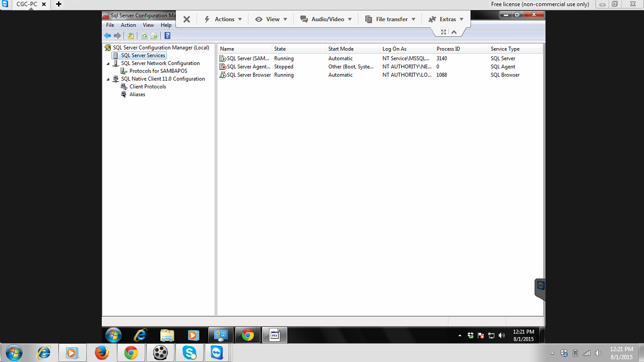
Task: Click Process ID value 3140
Action: pyautogui.click(x=442, y=58)
